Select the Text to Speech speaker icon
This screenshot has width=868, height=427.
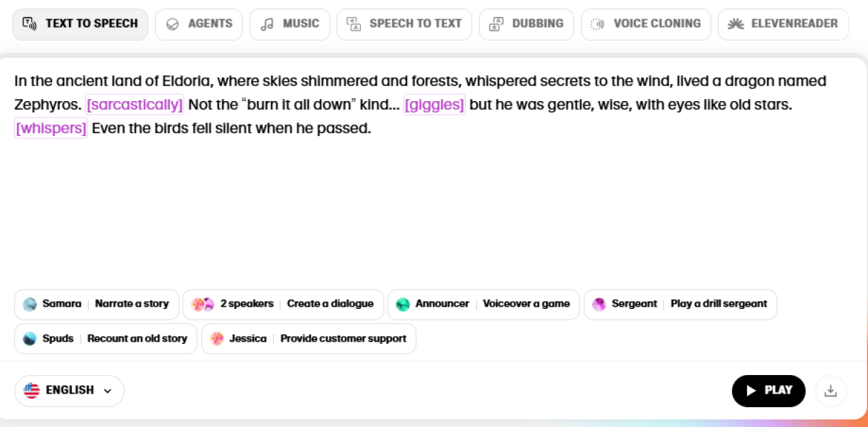pos(29,23)
